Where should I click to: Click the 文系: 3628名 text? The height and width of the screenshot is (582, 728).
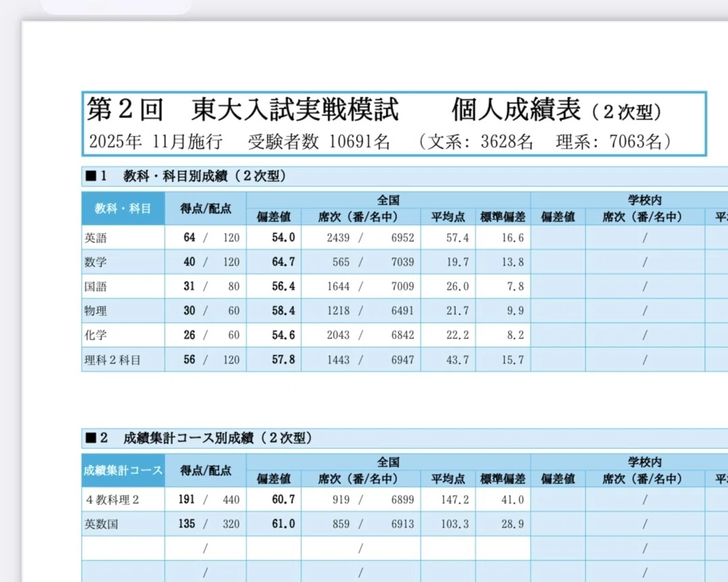coord(480,142)
